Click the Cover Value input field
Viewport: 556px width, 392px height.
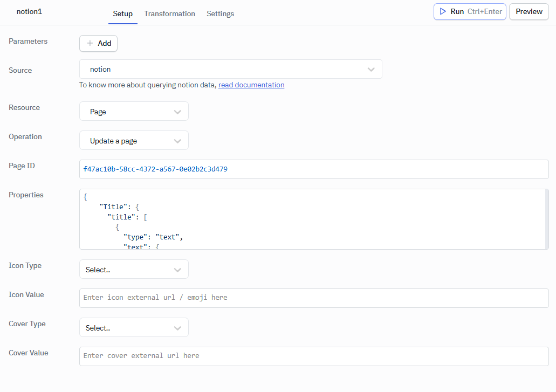314,356
